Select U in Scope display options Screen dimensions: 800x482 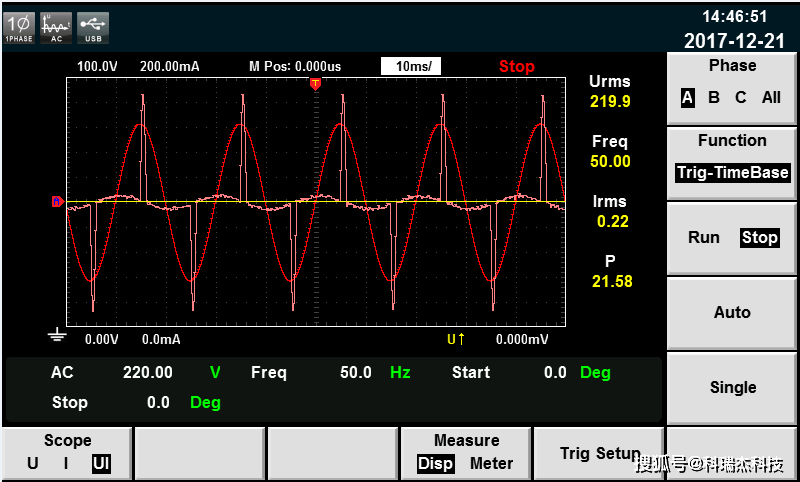pos(33,464)
